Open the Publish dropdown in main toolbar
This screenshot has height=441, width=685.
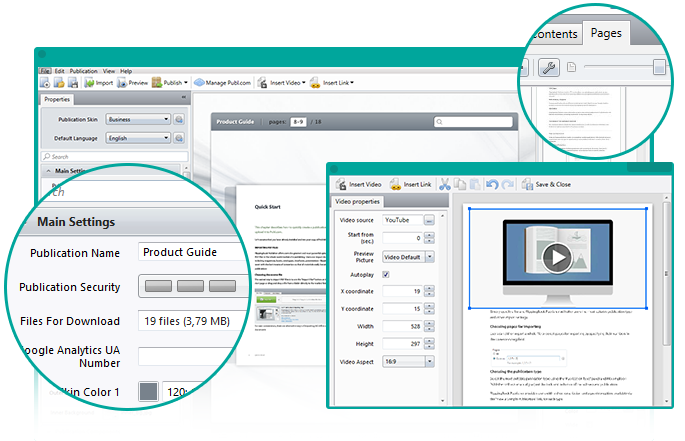pyautogui.click(x=170, y=82)
